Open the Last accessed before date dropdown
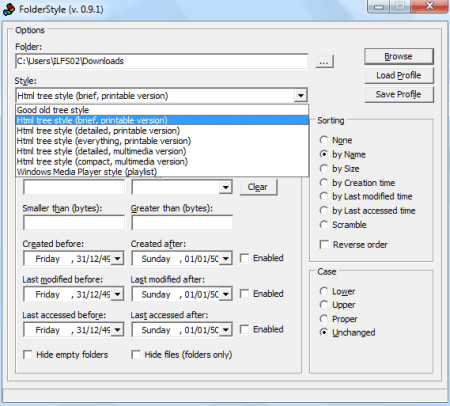The image size is (450, 406). [x=117, y=330]
